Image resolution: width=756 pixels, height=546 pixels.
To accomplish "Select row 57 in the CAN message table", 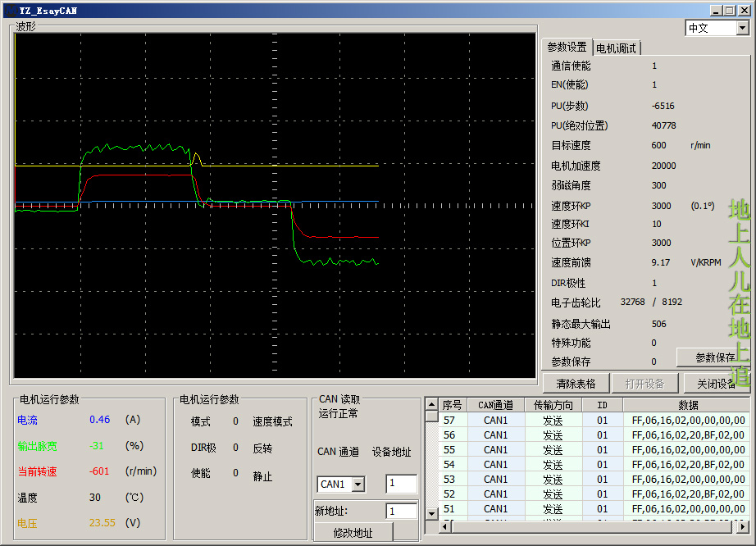I will [574, 421].
